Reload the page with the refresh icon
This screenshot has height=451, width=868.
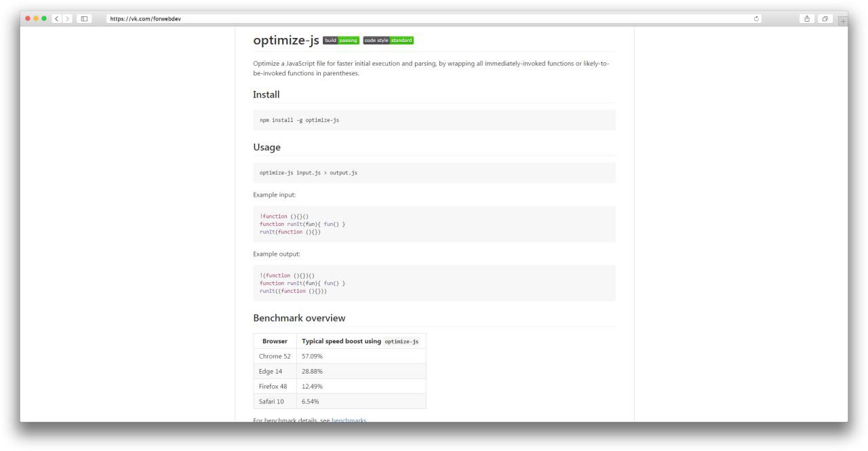757,18
